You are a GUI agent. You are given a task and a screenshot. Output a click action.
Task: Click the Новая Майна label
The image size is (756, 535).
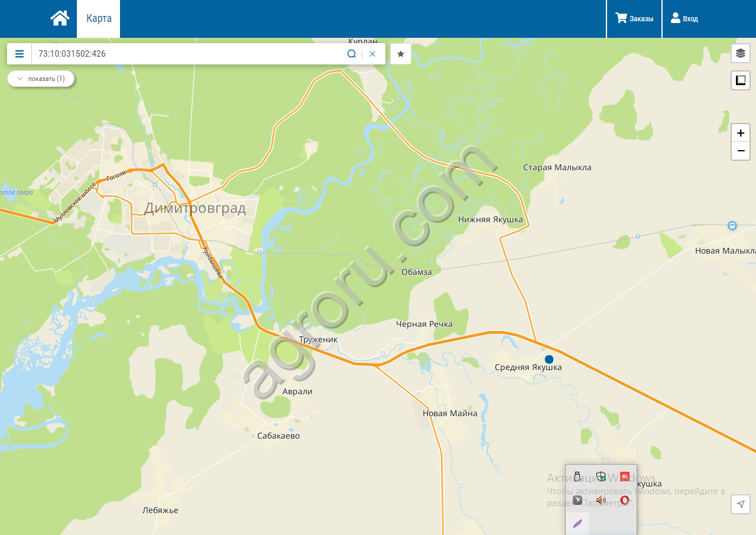(450, 413)
